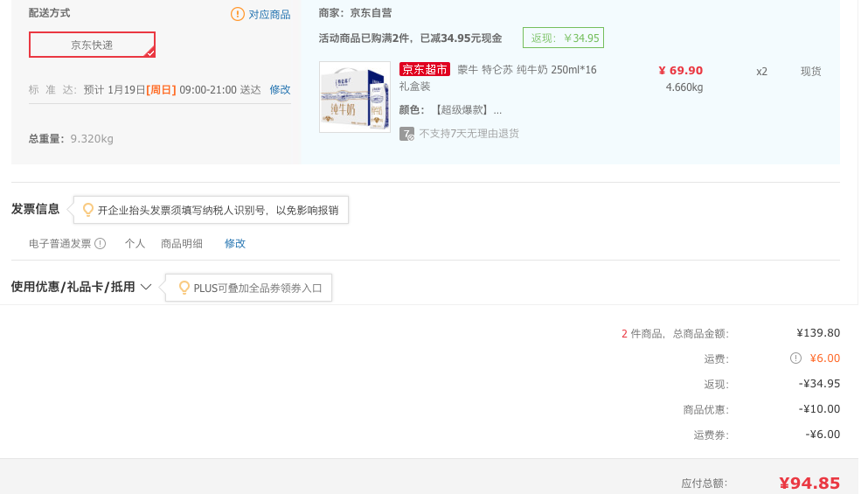Viewport: 868px width, 494px height.
Task: Click the product weight 4.660kg text
Action: click(684, 87)
